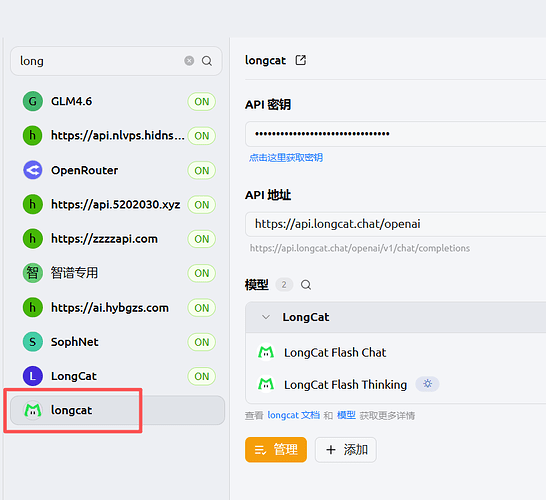Viewport: 546px width, 500px height.
Task: Click the cat icon of LongCat Flash Thinking
Action: (x=266, y=384)
